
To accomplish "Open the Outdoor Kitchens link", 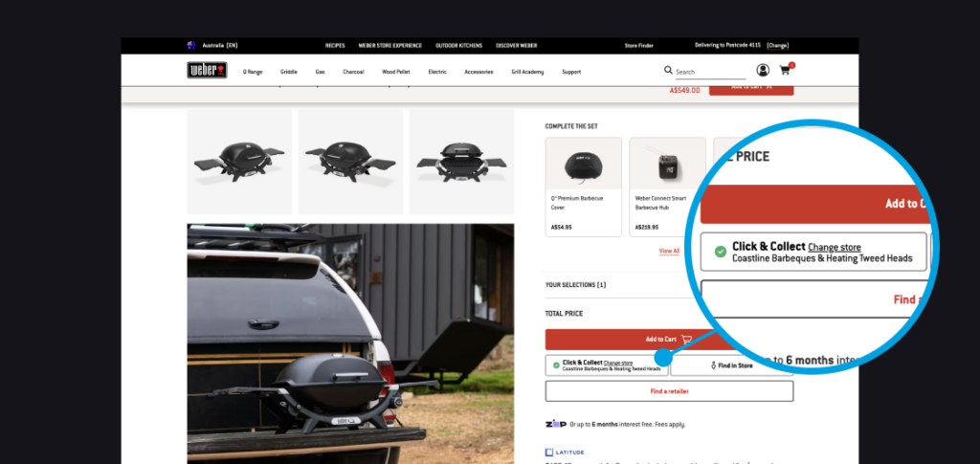I will point(458,46).
